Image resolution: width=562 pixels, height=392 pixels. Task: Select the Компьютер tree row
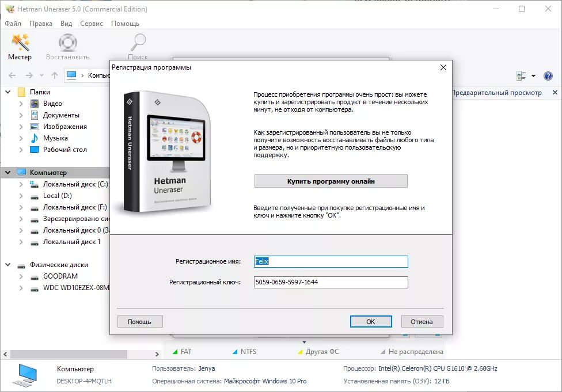click(x=55, y=172)
